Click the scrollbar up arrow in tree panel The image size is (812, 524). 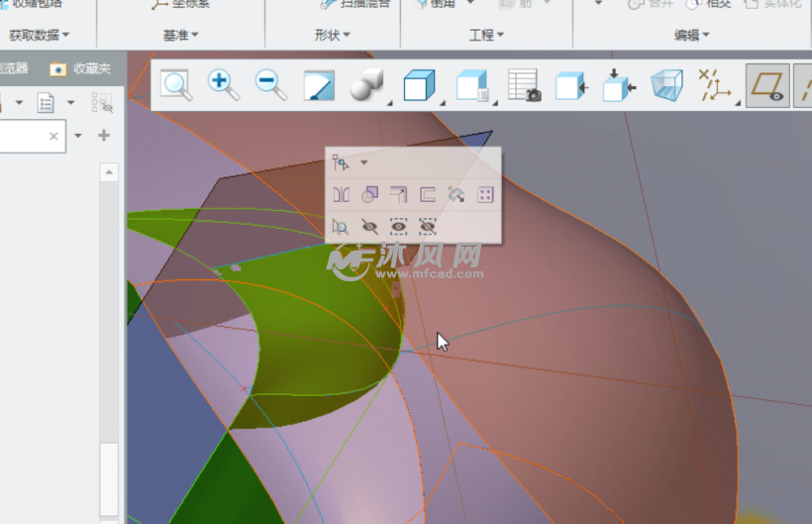(109, 172)
